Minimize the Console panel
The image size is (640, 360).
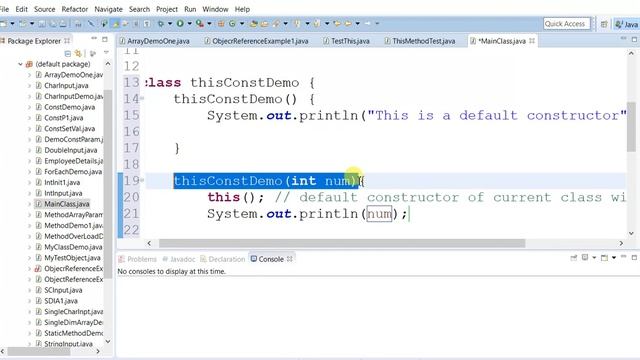click(x=623, y=256)
